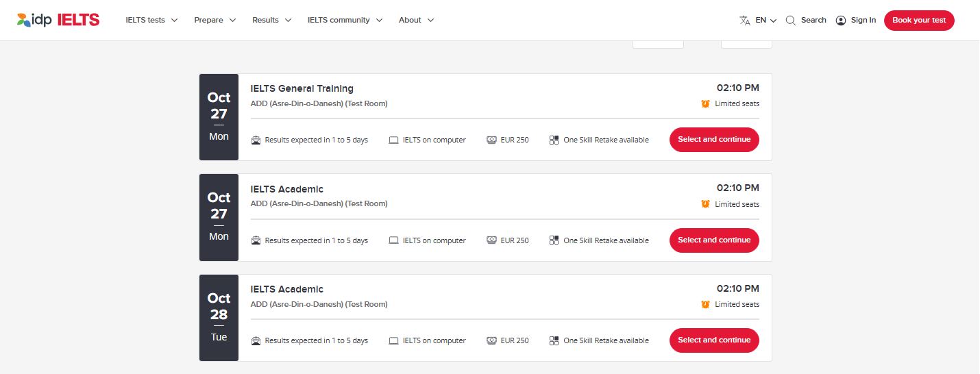This screenshot has height=374, width=980.
Task: Open the About menu
Action: [416, 21]
